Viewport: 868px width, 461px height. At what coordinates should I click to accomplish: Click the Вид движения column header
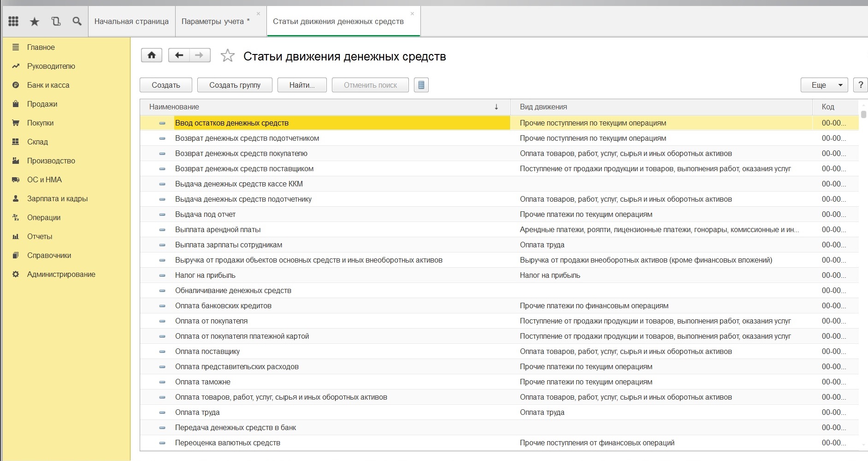point(661,107)
